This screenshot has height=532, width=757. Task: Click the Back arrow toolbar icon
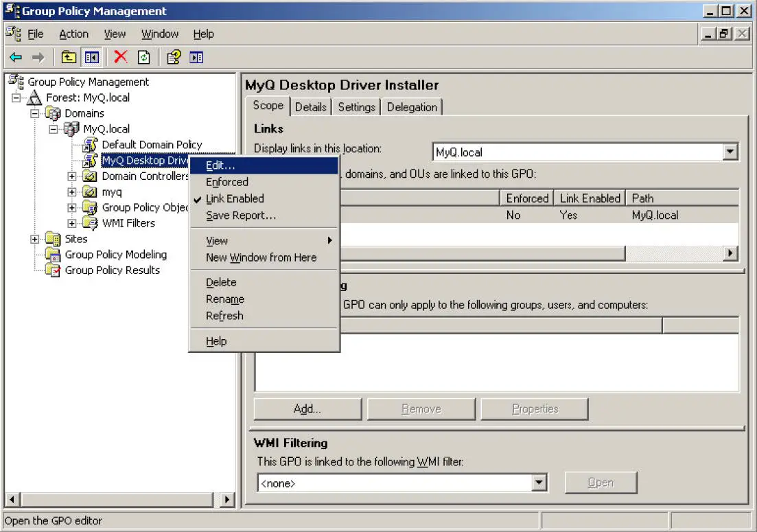point(16,58)
